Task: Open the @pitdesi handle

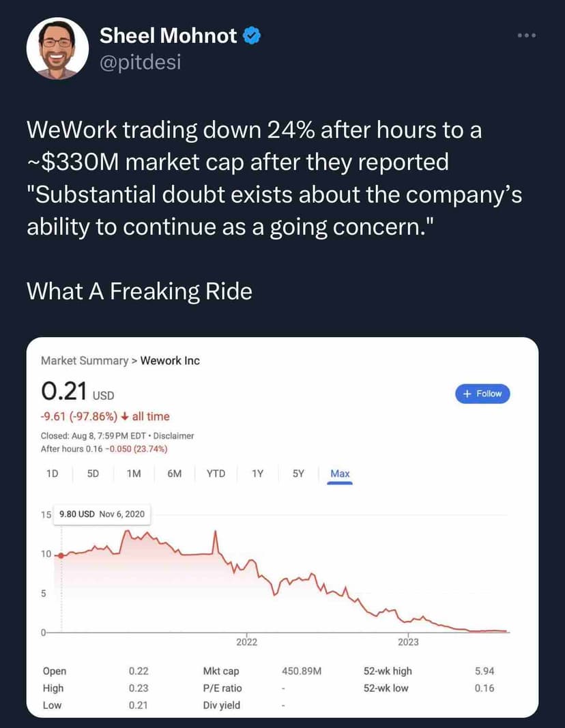Action: click(x=141, y=63)
